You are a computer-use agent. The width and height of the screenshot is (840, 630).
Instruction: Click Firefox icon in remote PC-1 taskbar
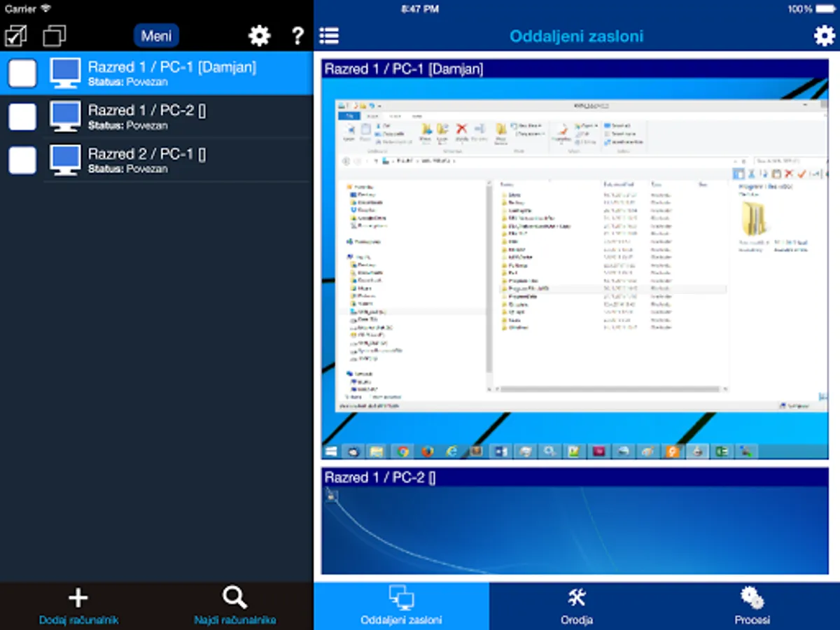427,451
